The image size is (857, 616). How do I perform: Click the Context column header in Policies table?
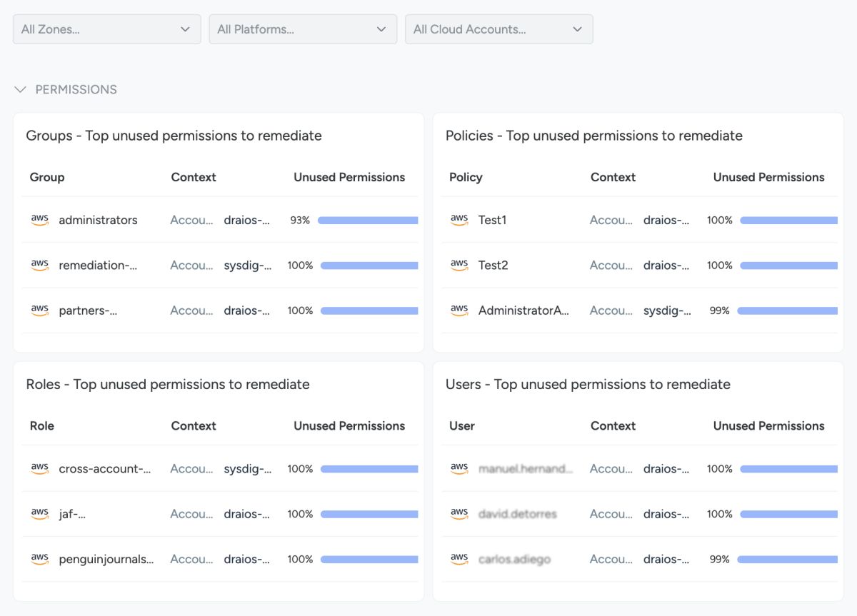click(613, 177)
